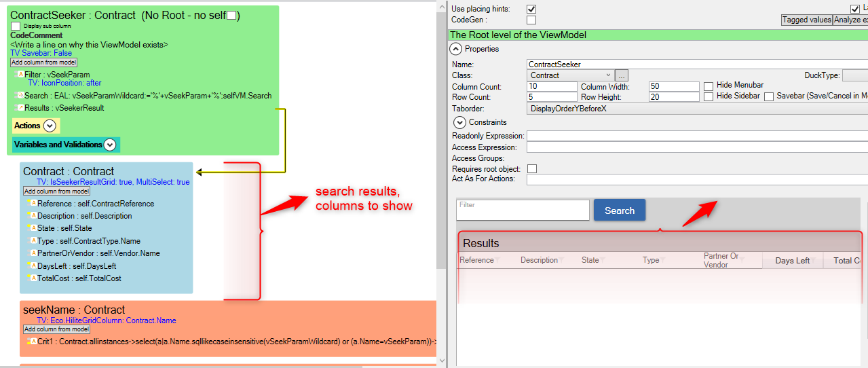The width and height of the screenshot is (868, 368).
Task: Click the Tagged values button
Action: (806, 20)
